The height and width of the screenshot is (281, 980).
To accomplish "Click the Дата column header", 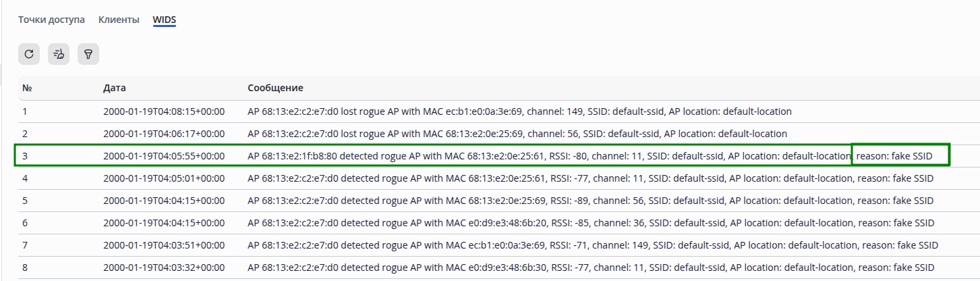I will 114,88.
